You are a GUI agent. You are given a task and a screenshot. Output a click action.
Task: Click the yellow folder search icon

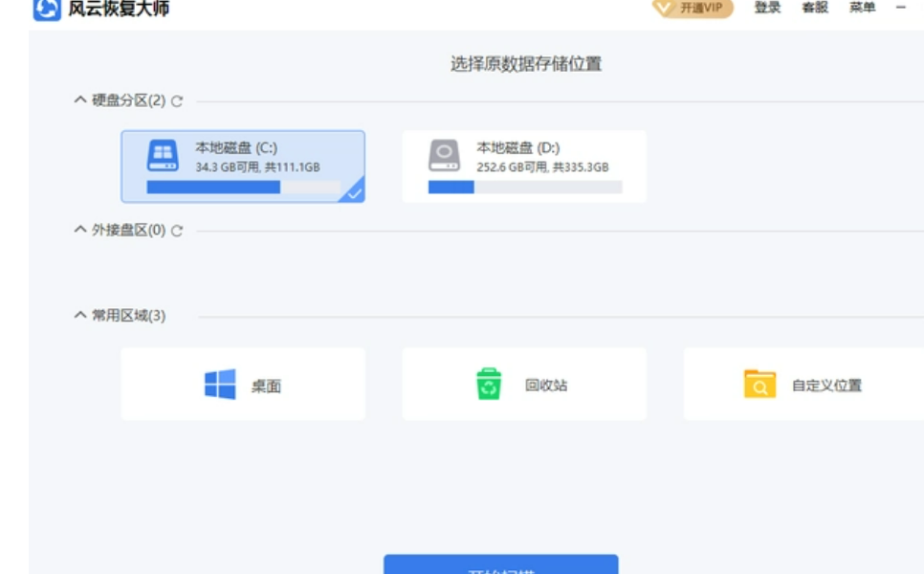(x=759, y=384)
